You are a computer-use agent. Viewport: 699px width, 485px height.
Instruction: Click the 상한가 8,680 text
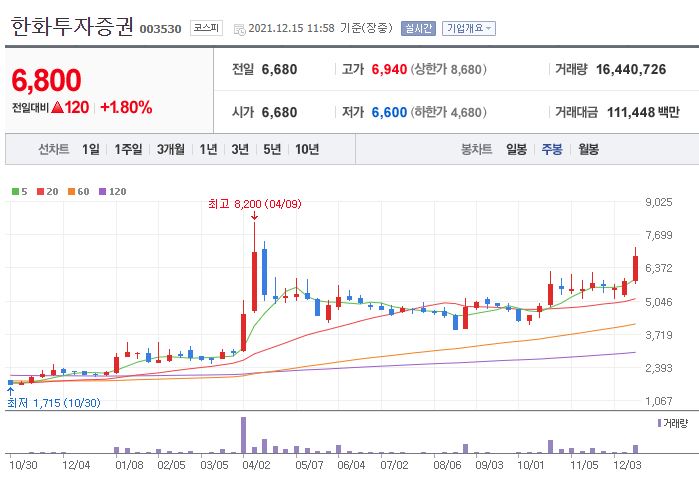tap(449, 70)
